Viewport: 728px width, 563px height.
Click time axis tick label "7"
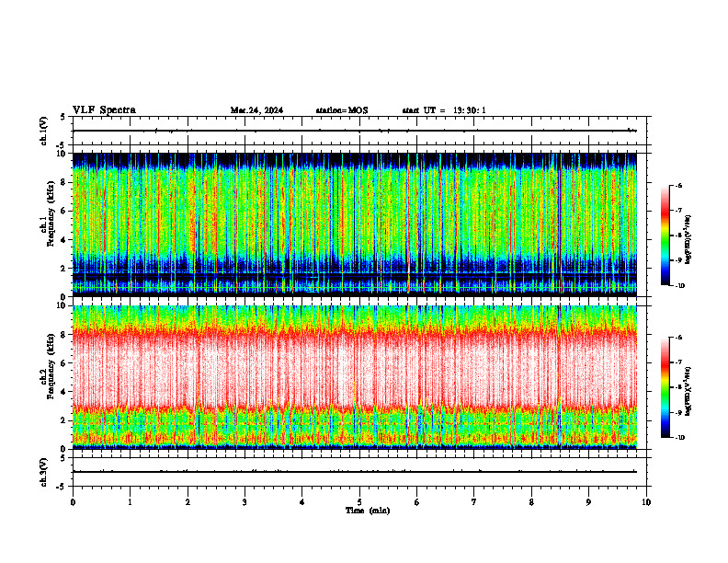coord(474,502)
